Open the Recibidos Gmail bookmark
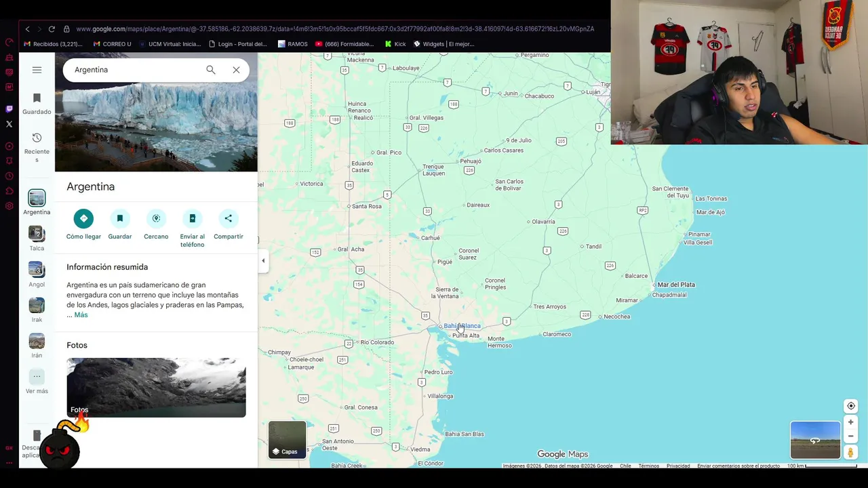 53,44
